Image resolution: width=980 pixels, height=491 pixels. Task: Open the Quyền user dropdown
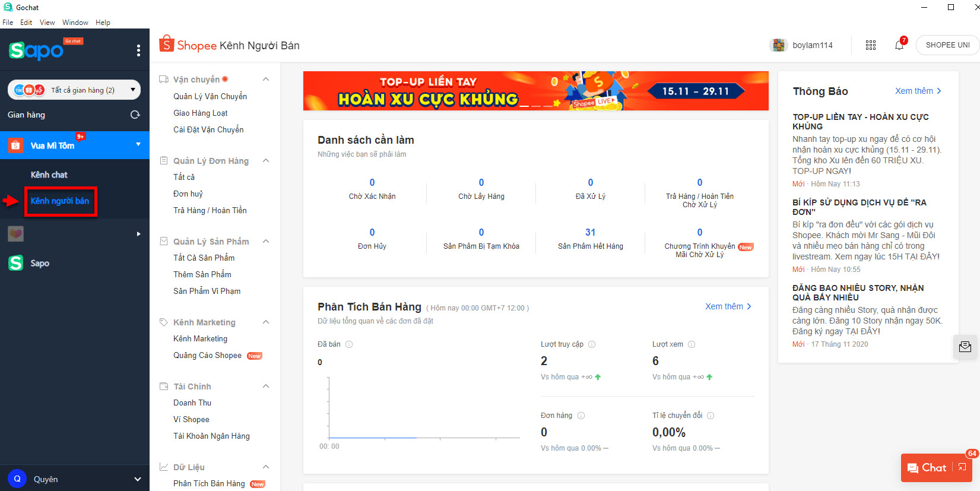click(x=138, y=479)
